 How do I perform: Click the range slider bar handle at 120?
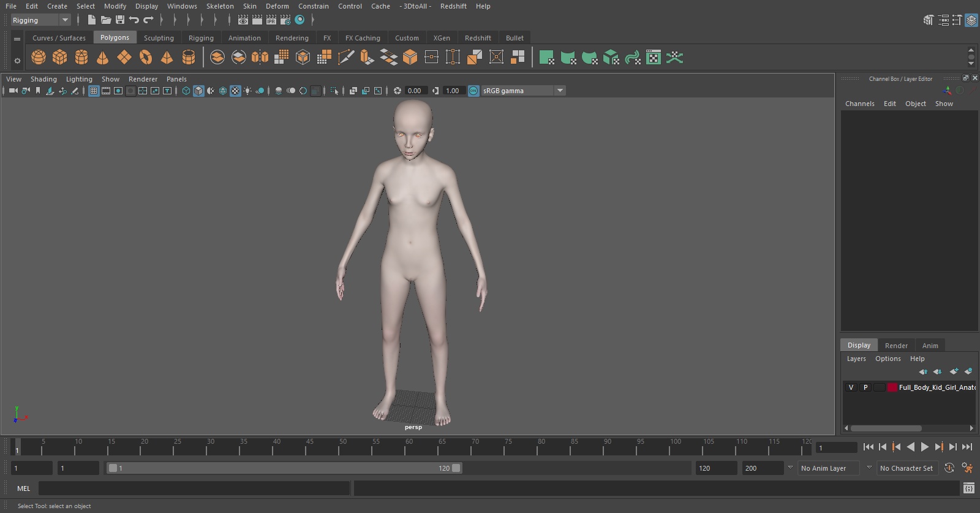pyautogui.click(x=456, y=468)
